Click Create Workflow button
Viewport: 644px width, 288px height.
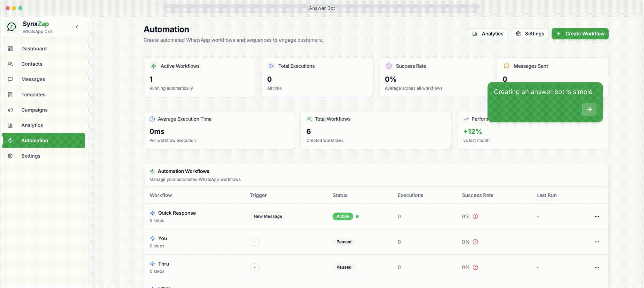[580, 34]
